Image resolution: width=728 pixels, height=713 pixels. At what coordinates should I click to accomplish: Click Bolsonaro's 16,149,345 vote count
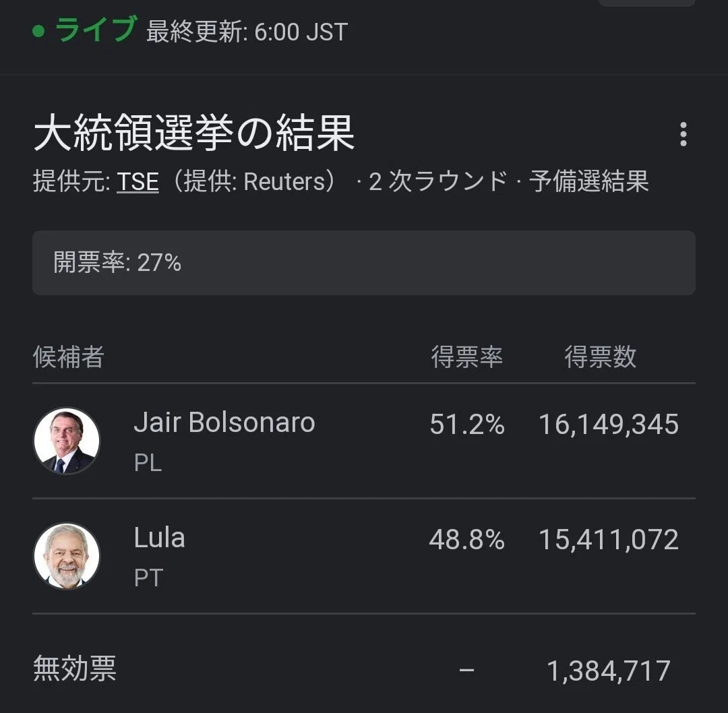(609, 425)
